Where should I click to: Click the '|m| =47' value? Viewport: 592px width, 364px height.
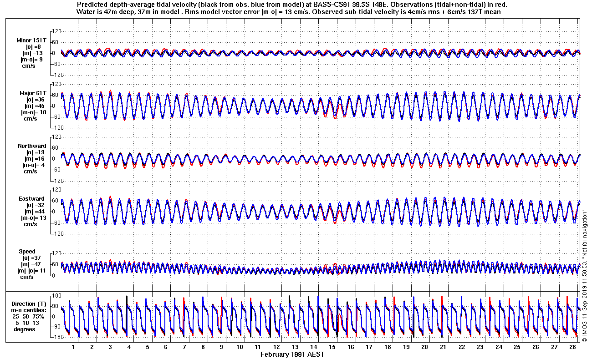(31, 264)
